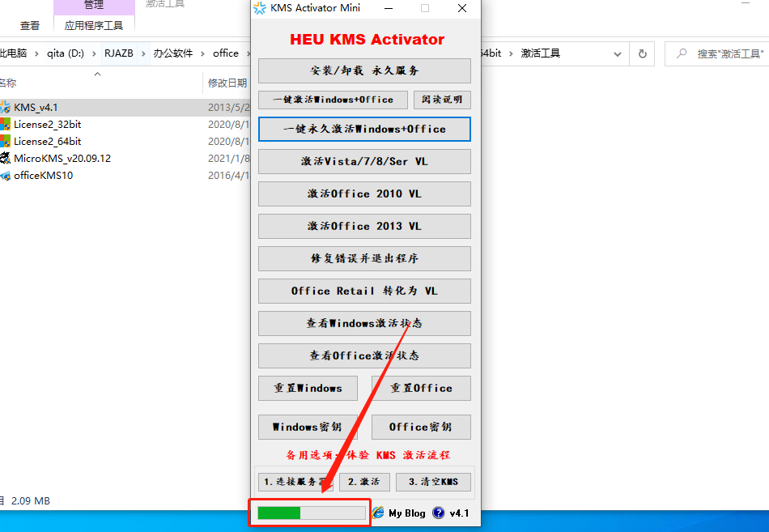The width and height of the screenshot is (769, 532).
Task: Expand chevron after RJAZB in breadcrumb
Action: [143, 53]
